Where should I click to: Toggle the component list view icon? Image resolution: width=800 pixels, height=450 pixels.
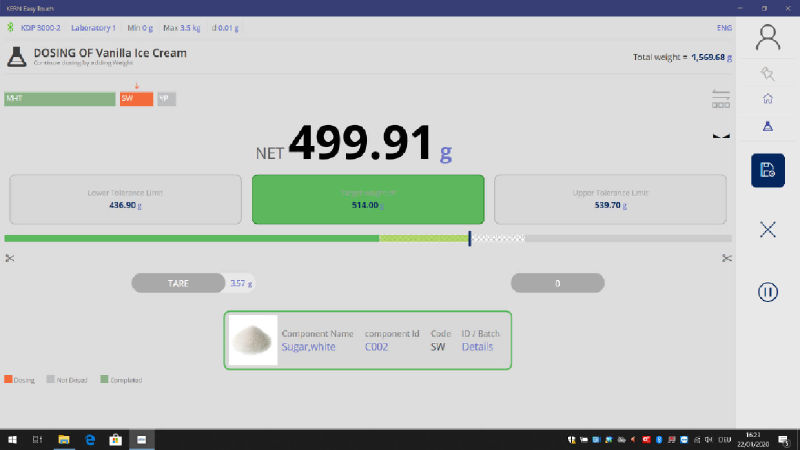(720, 99)
